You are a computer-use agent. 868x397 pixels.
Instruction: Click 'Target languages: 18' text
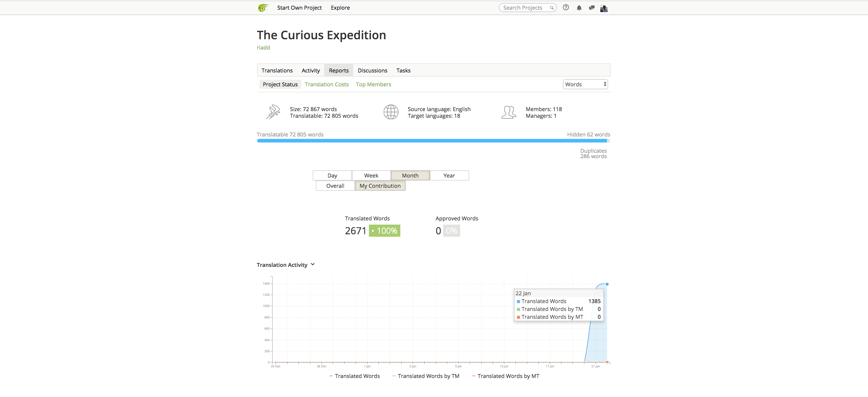coord(434,116)
